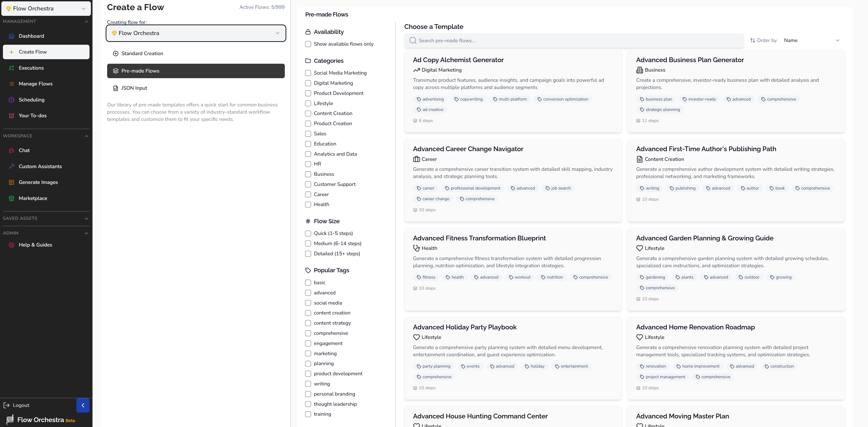868x427 pixels.
Task: Click the Order by sort arrows icon
Action: click(x=752, y=40)
